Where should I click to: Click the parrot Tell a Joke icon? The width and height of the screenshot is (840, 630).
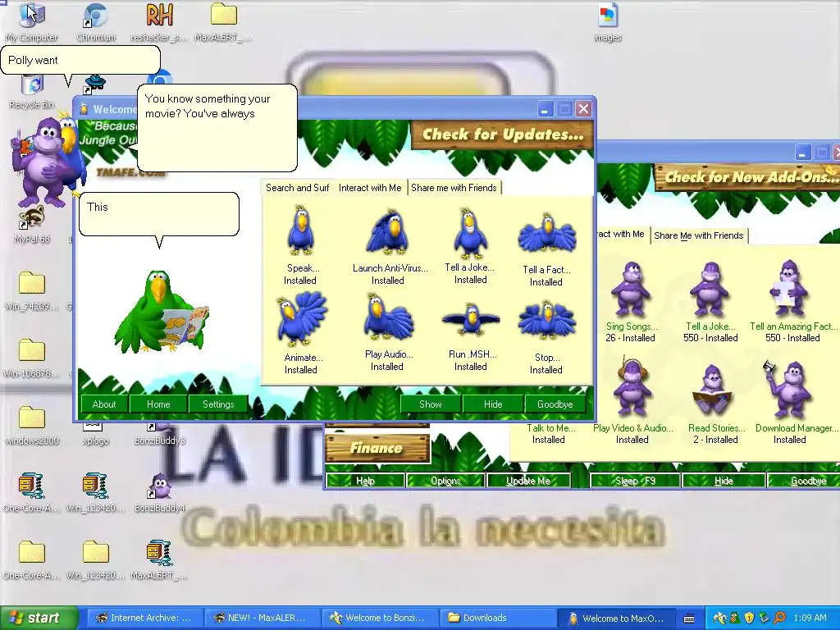(x=470, y=232)
